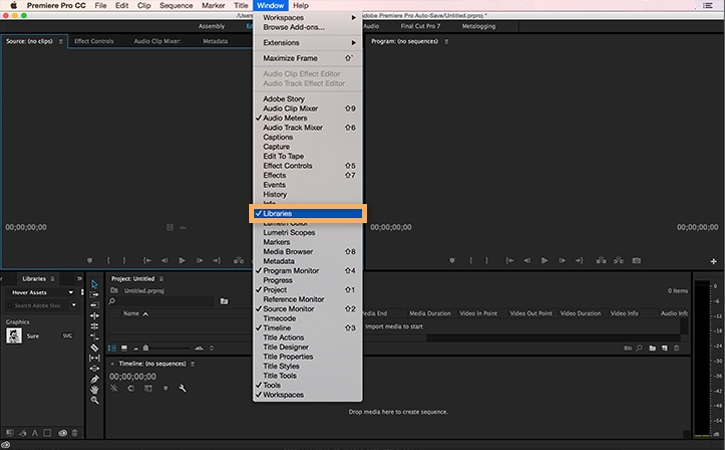Go to In point in Source monitor

[x=147, y=261]
